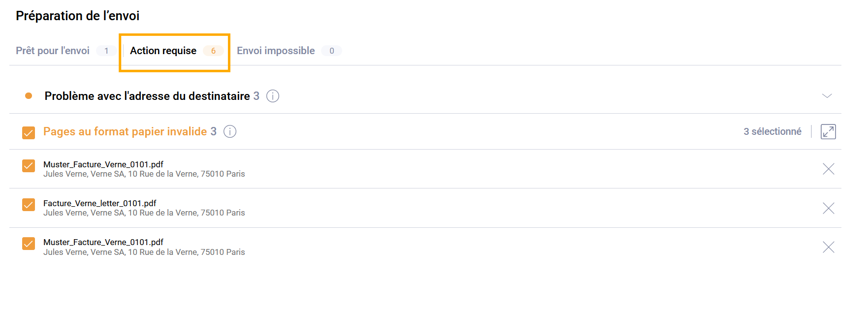Image resolution: width=868 pixels, height=311 pixels.
Task: Click the 'Problème avec l'adresse du destinataire' title
Action: (x=147, y=96)
